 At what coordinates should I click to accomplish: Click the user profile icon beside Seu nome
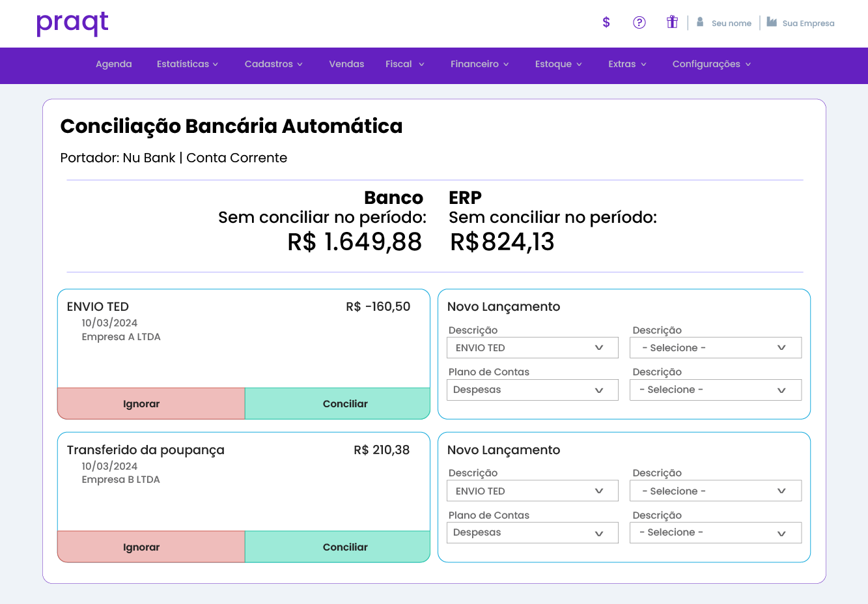pyautogui.click(x=700, y=22)
